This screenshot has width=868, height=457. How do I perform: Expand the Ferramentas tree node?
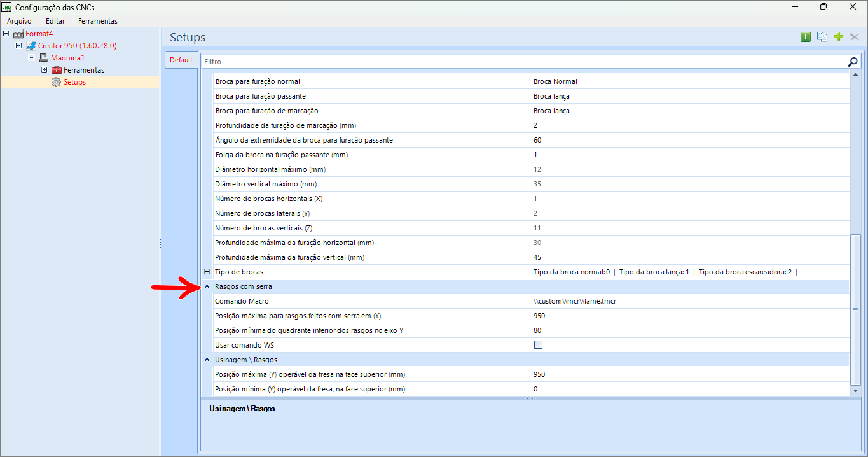pos(45,70)
